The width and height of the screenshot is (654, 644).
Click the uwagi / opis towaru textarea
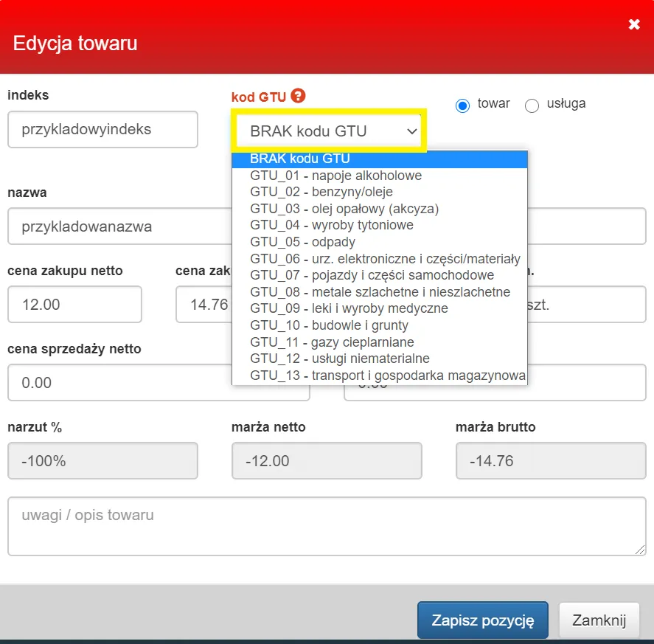pyautogui.click(x=327, y=526)
